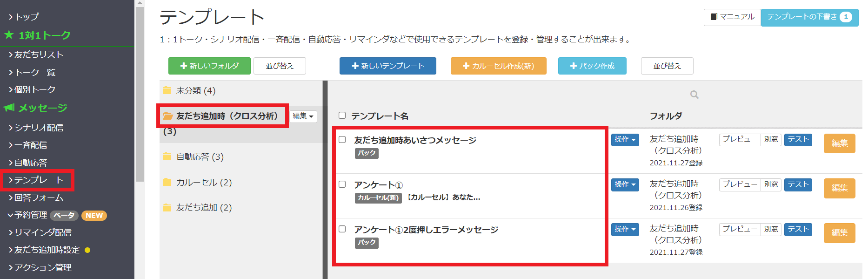Check the box for アンケート①2度押しエラーメッセージ
The image size is (868, 279).
pyautogui.click(x=342, y=229)
